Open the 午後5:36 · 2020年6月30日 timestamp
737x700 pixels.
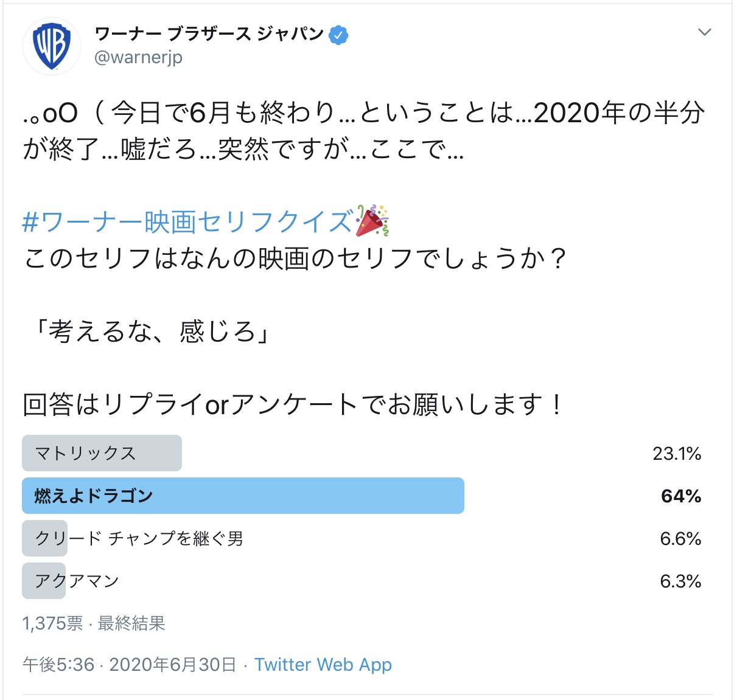click(129, 665)
